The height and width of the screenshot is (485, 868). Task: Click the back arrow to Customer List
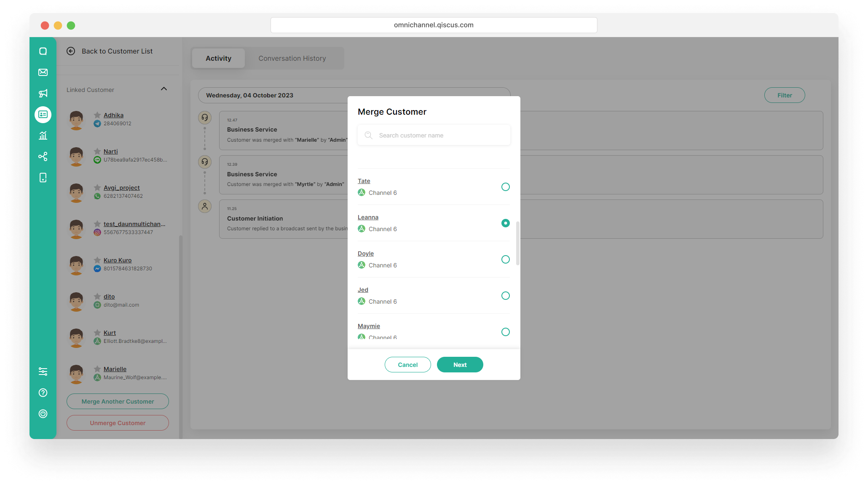tap(71, 51)
